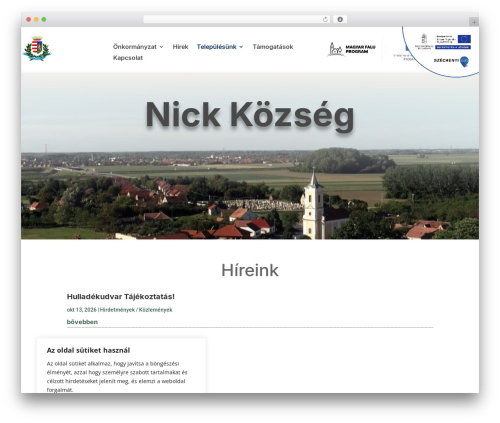Follow the Hirdetmények category link

pos(118,310)
